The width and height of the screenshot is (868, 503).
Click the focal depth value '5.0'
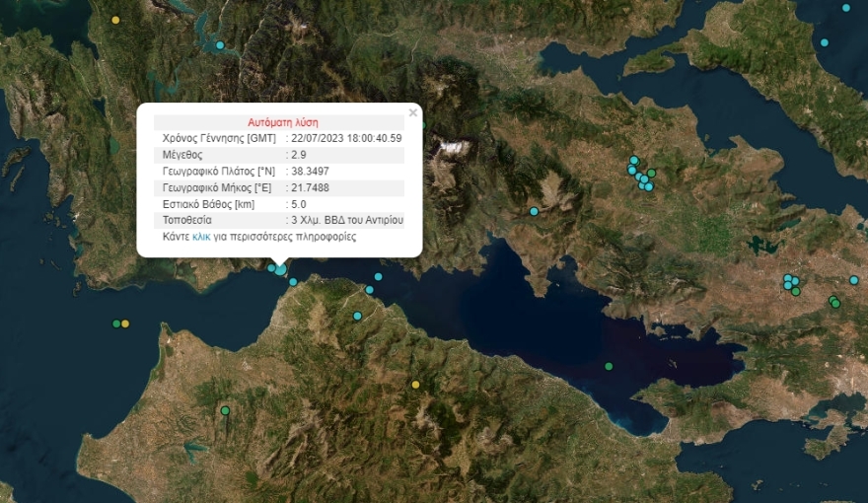299,204
